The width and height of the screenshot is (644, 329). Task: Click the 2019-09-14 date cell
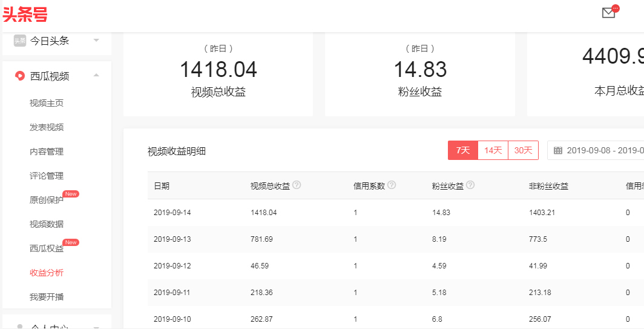coord(172,213)
